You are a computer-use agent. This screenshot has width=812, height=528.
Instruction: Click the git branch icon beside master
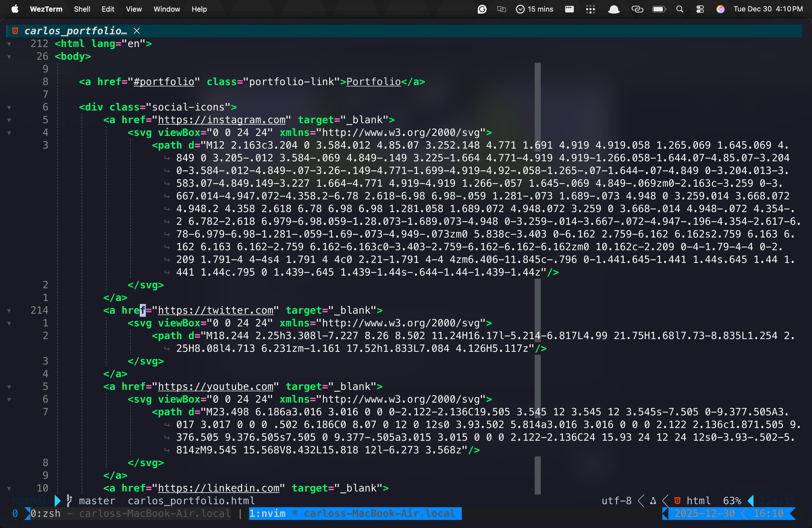(69, 500)
